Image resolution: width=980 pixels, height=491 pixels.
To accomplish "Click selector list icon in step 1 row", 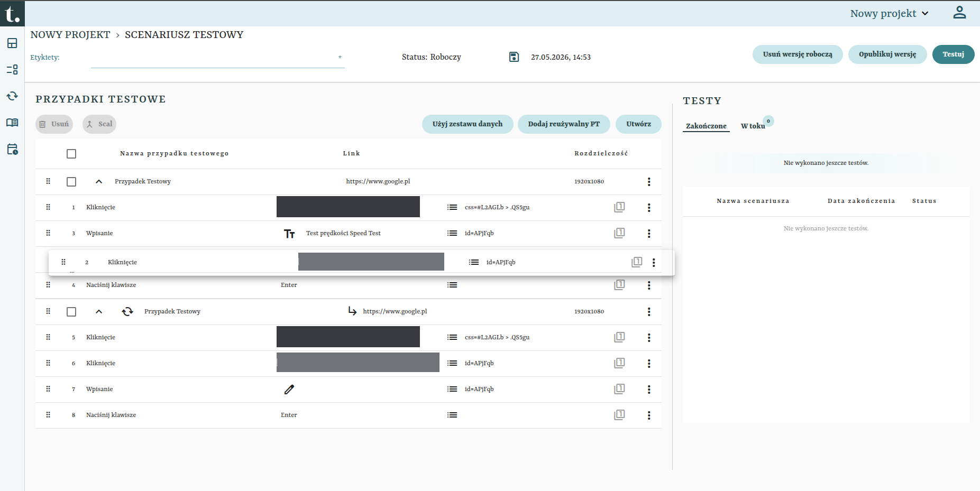I will [452, 207].
